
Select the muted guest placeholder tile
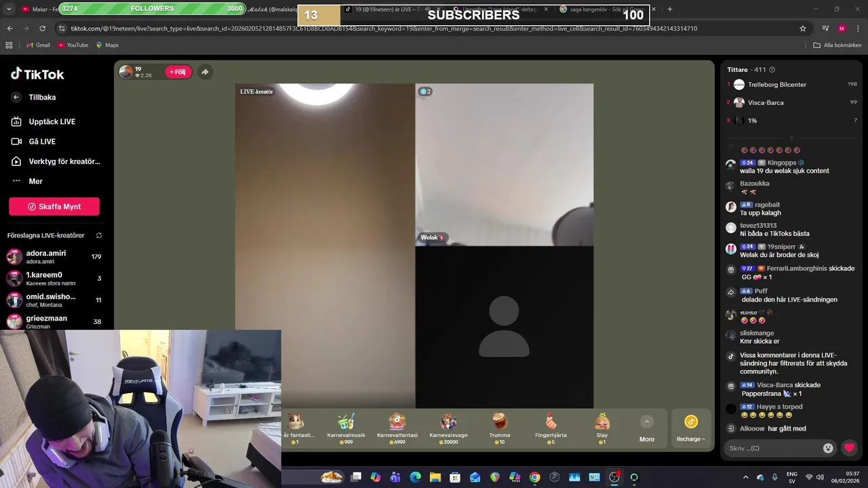pos(504,327)
